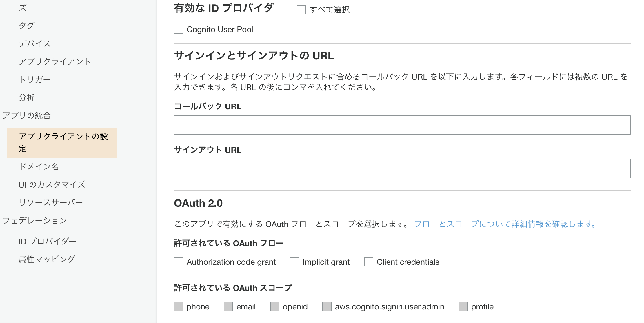Open アプリクライアント sidebar entry

(55, 61)
